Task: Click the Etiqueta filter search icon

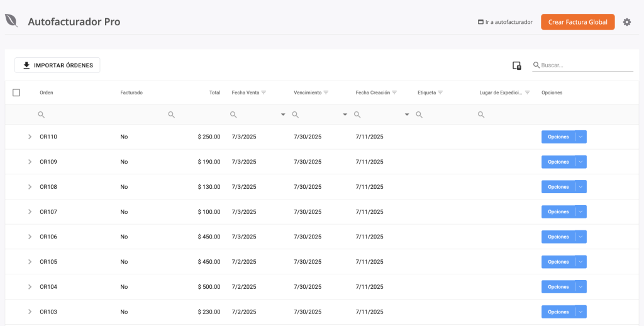Action: pos(419,115)
